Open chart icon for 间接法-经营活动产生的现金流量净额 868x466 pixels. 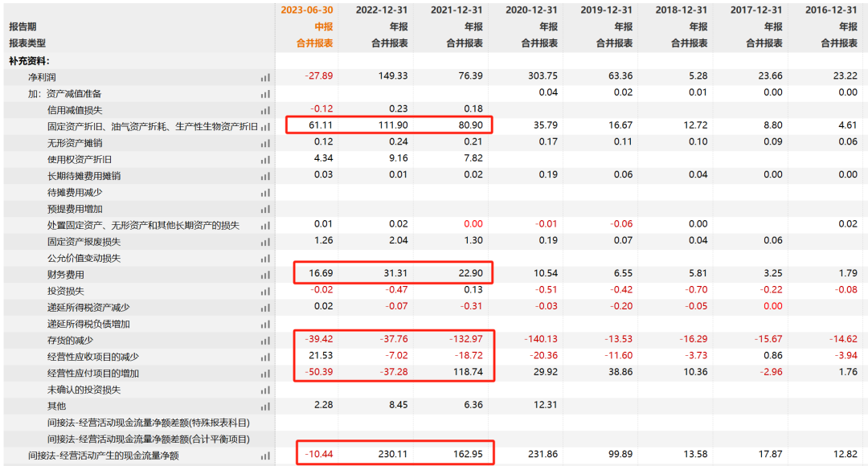point(266,456)
